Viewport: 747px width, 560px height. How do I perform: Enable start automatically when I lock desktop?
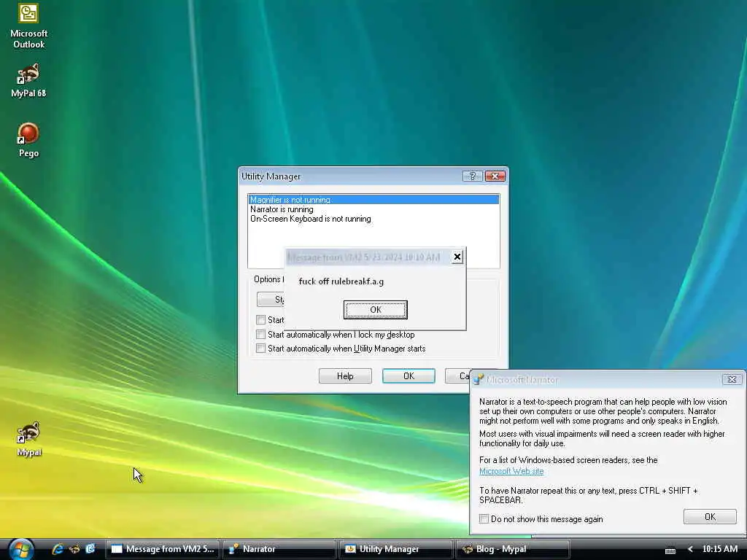(260, 334)
